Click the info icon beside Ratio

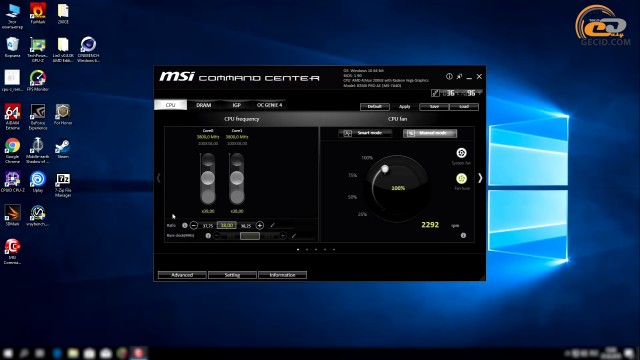click(184, 225)
